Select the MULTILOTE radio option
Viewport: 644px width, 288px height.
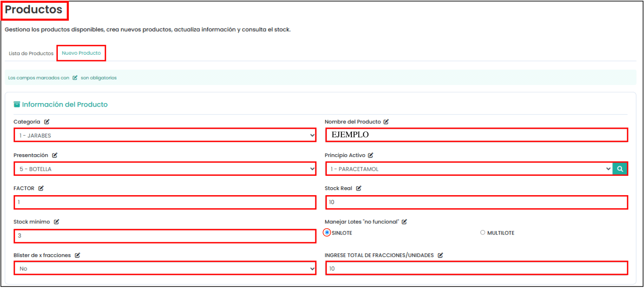pos(483,233)
